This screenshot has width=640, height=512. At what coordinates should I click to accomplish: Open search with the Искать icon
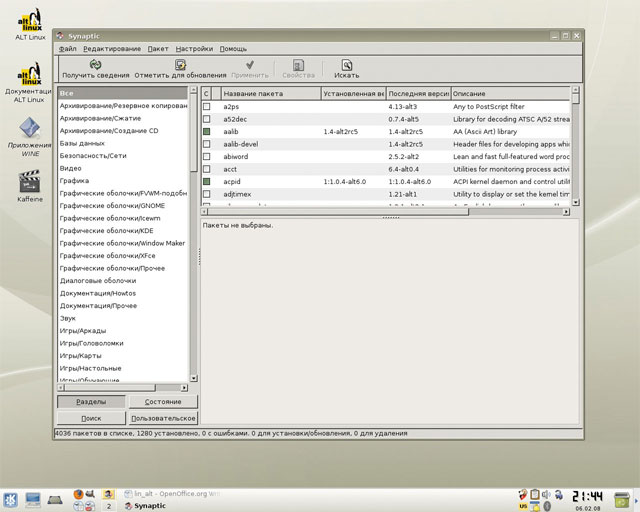coord(346,64)
